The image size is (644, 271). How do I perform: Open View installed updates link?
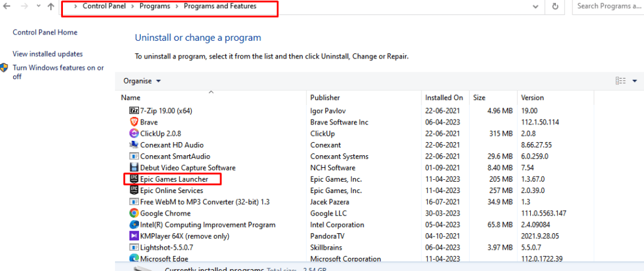(48, 54)
